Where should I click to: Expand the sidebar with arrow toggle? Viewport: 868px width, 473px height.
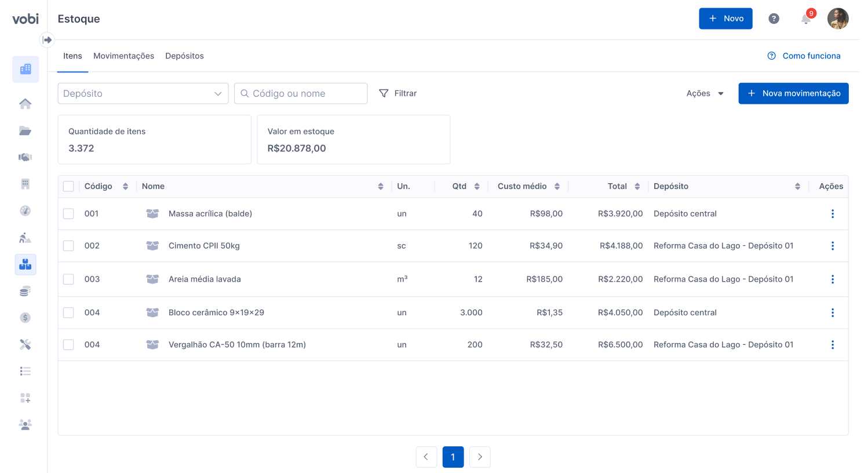(x=48, y=40)
